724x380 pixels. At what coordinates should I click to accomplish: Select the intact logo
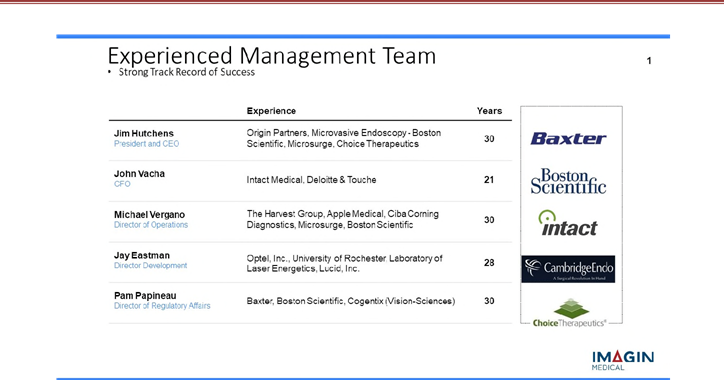point(568,223)
